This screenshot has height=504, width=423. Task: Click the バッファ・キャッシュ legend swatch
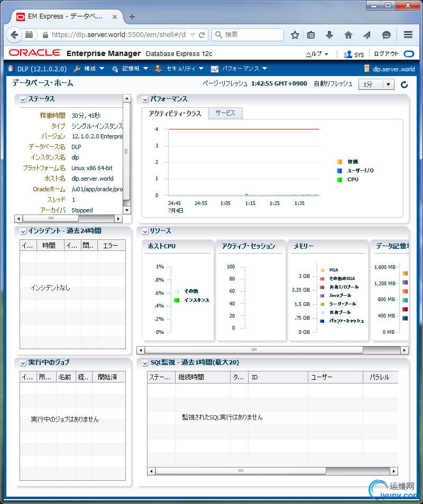click(322, 321)
